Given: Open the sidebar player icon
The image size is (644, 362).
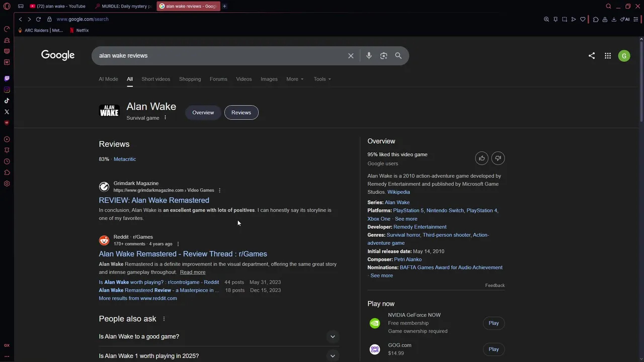Looking at the screenshot, I should pos(7,139).
